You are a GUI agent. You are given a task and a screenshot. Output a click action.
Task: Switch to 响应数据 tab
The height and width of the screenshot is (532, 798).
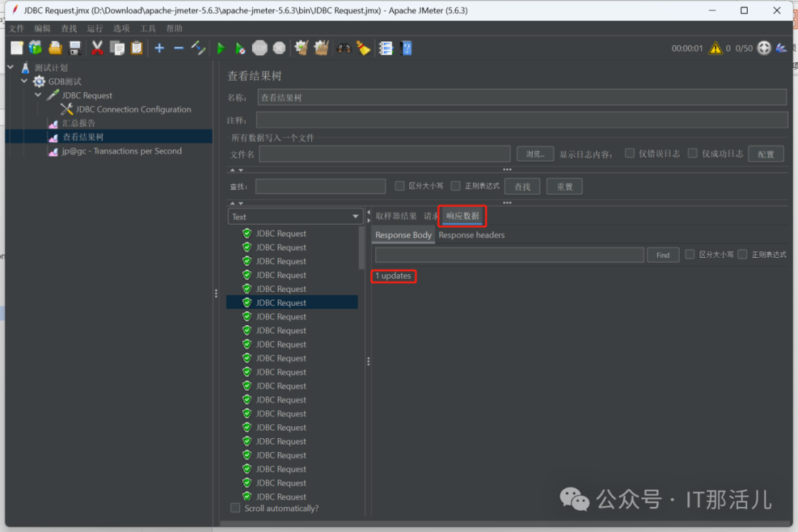pos(463,216)
